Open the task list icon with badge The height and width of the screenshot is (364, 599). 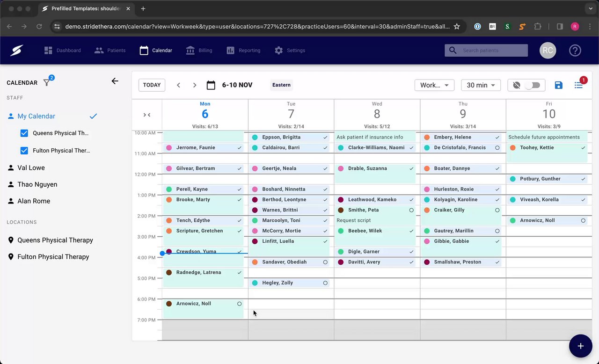click(579, 85)
